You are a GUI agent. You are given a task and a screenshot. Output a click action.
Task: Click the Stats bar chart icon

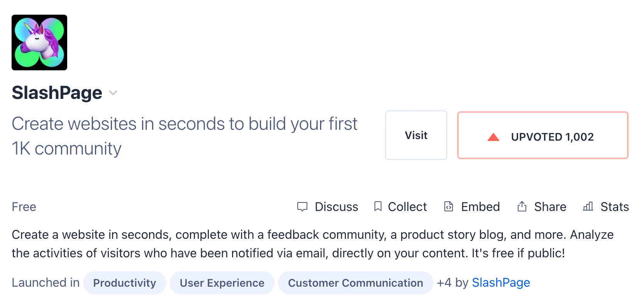tap(588, 206)
